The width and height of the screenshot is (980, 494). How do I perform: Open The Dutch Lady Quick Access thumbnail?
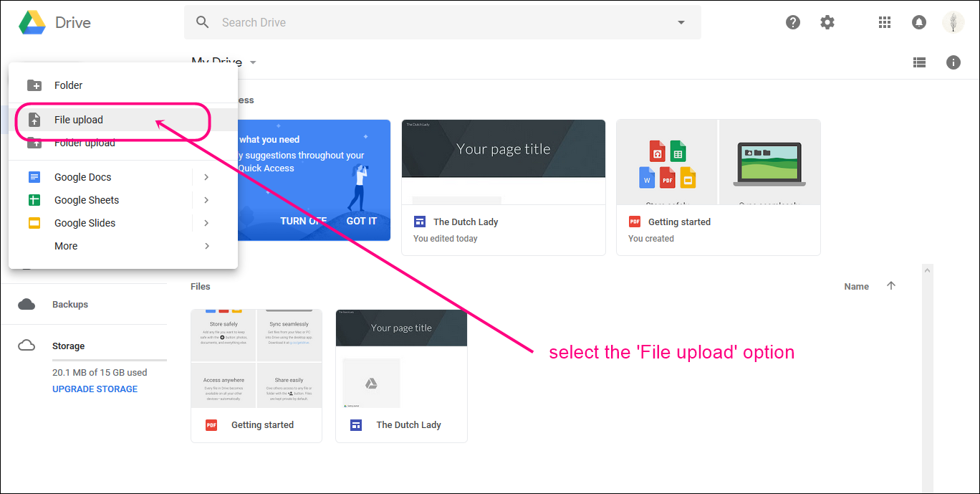click(x=504, y=162)
